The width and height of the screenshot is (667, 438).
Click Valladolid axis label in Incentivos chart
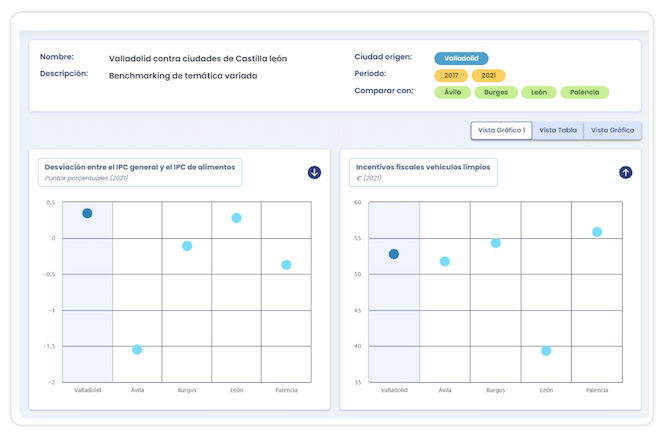coord(394,390)
